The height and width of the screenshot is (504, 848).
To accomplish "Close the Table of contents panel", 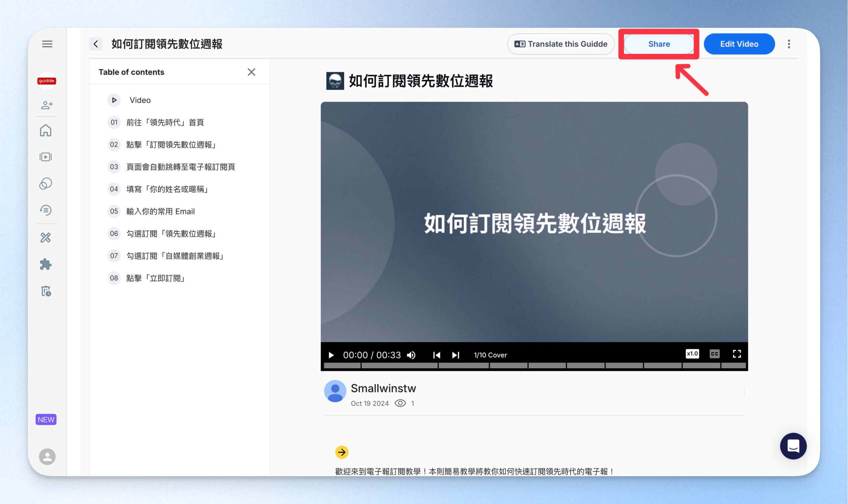I will pyautogui.click(x=251, y=72).
